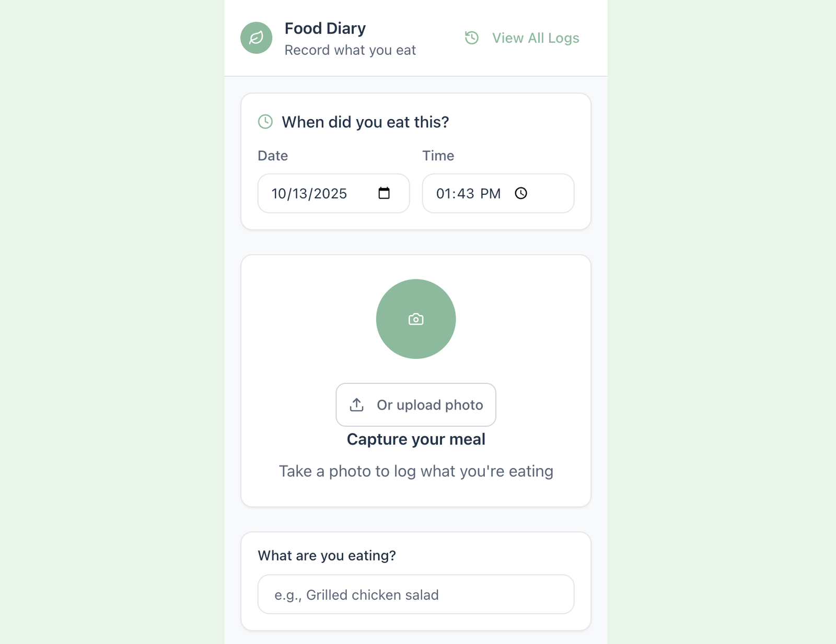Click the Capture your meal heading

coord(416,439)
